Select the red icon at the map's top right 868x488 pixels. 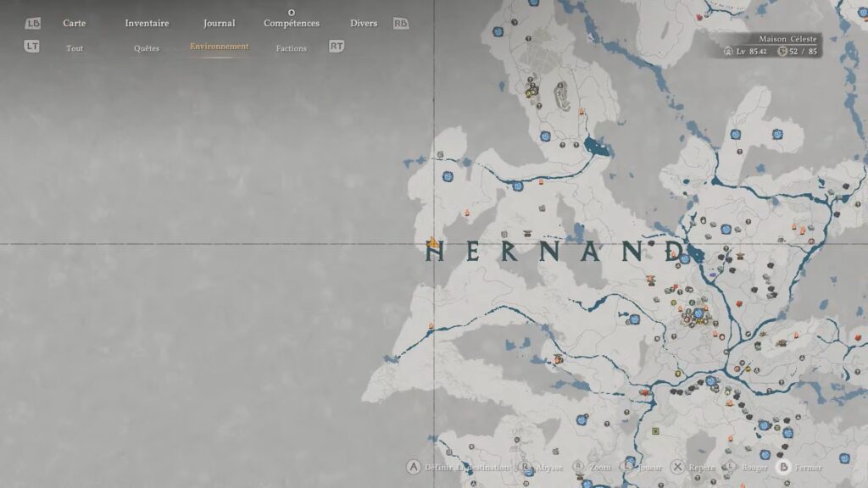pyautogui.click(x=699, y=18)
